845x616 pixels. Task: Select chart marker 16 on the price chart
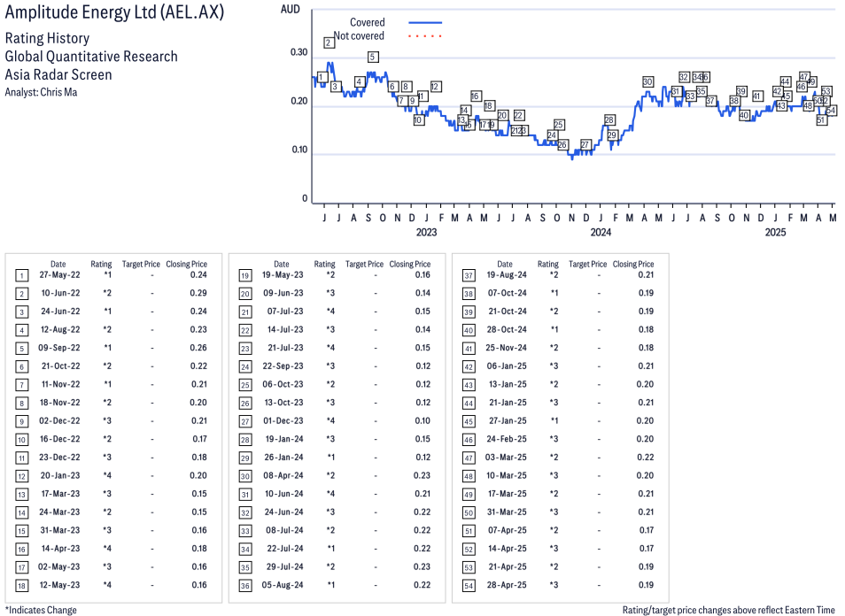(x=476, y=96)
